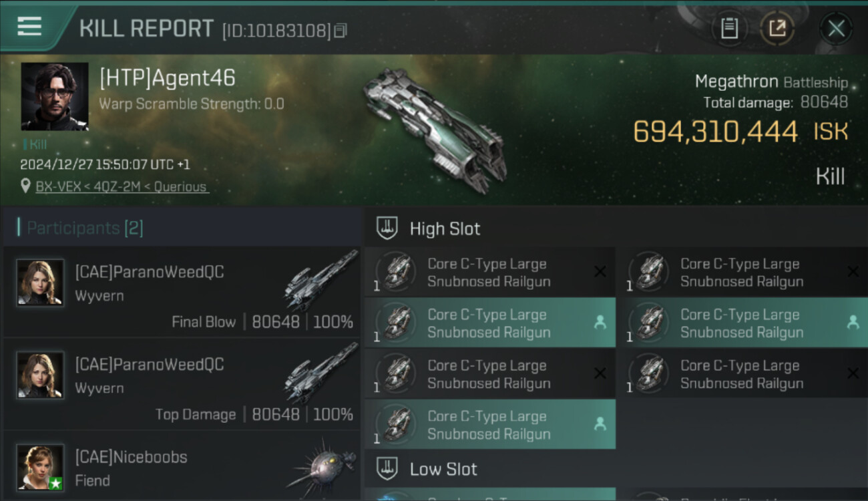Viewport: 868px width, 501px height.
Task: Select first destroyed Snubnosed Railgun item
Action: (x=490, y=272)
